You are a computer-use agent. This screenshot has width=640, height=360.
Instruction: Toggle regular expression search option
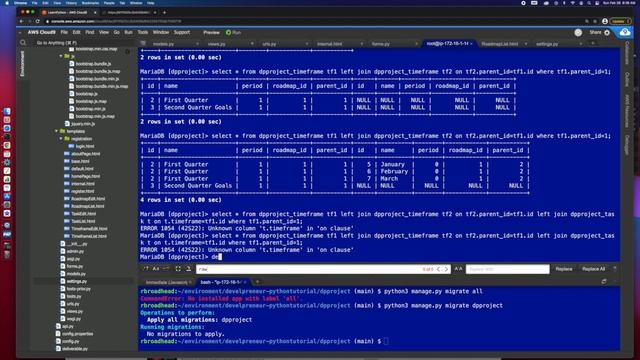[146, 269]
